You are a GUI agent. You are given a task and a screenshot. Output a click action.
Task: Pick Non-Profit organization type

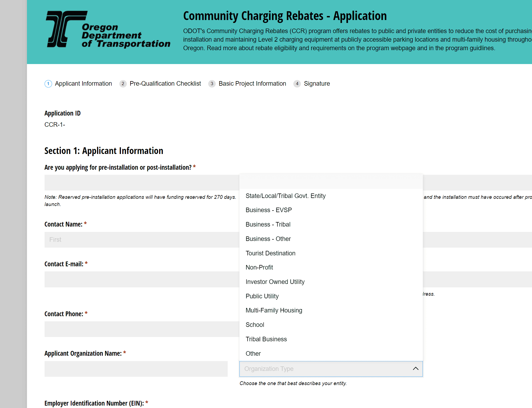331,267
